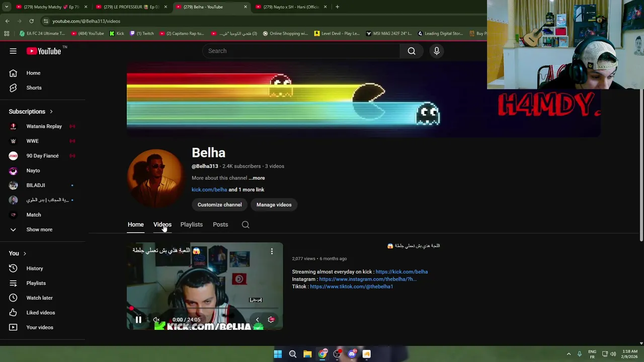Reload the page in Chrome

(x=31, y=21)
